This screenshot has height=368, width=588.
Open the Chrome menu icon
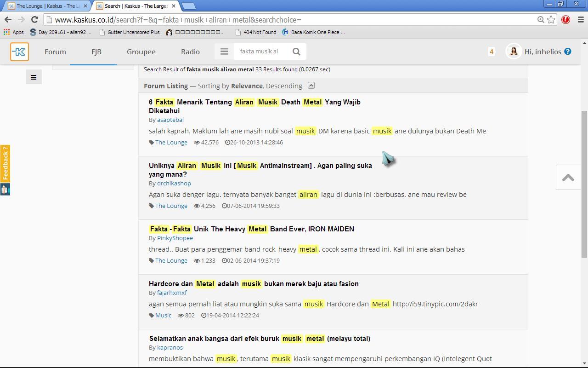580,19
